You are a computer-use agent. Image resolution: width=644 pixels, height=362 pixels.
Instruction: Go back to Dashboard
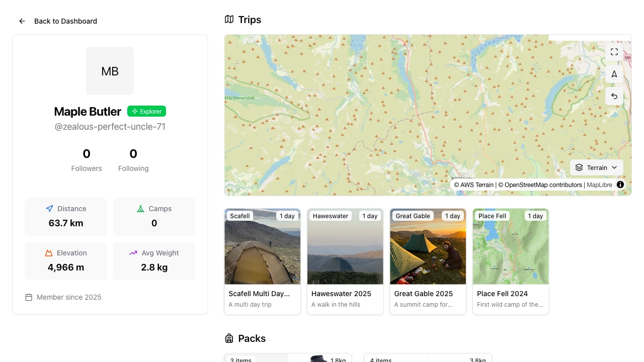(65, 21)
